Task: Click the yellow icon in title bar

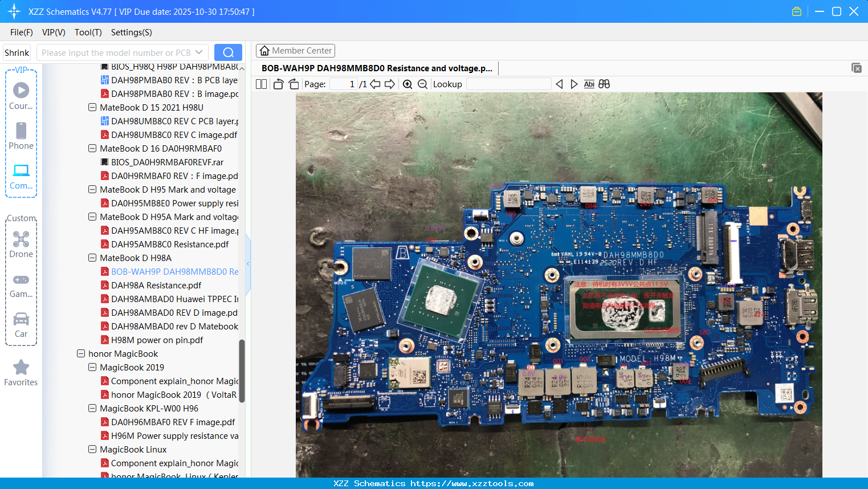Action: pyautogui.click(x=797, y=11)
